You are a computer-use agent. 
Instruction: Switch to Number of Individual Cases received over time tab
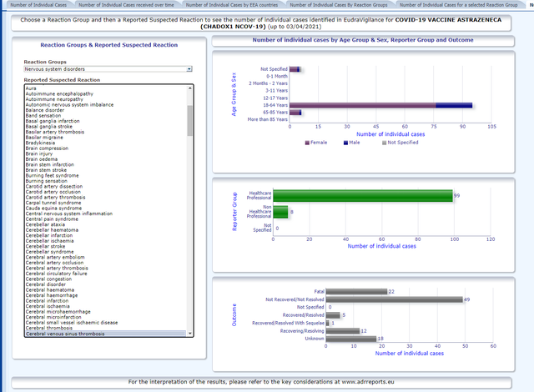126,5
